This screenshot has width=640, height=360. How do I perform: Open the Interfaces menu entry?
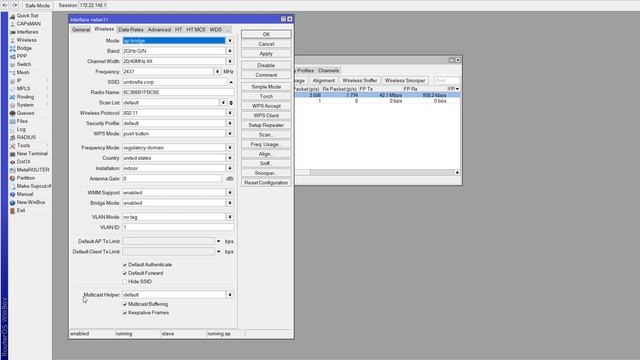(x=27, y=32)
